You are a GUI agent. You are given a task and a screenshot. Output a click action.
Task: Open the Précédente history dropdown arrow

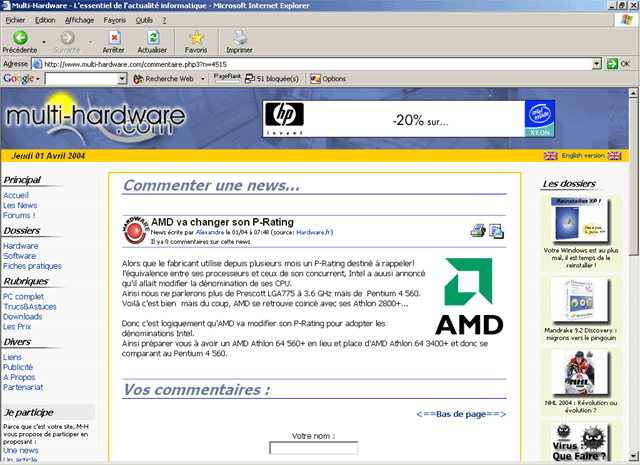[44, 42]
